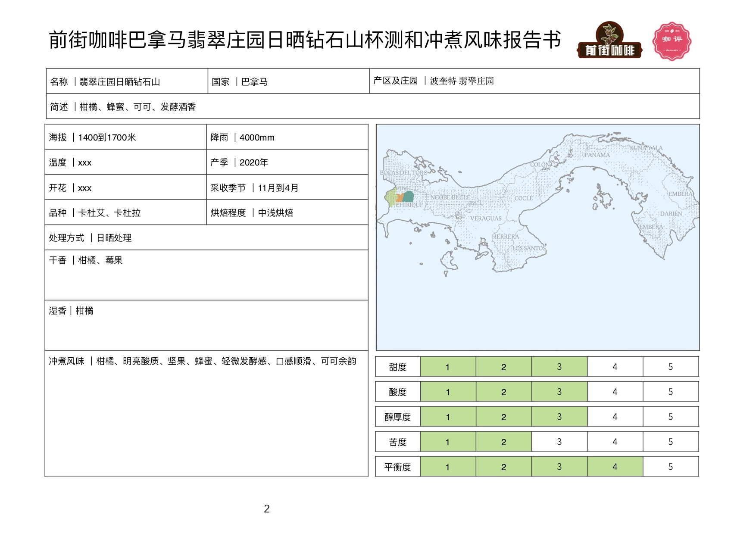Click the 降雨 4000mm cell
This screenshot has height=534, width=756.
pyautogui.click(x=287, y=137)
